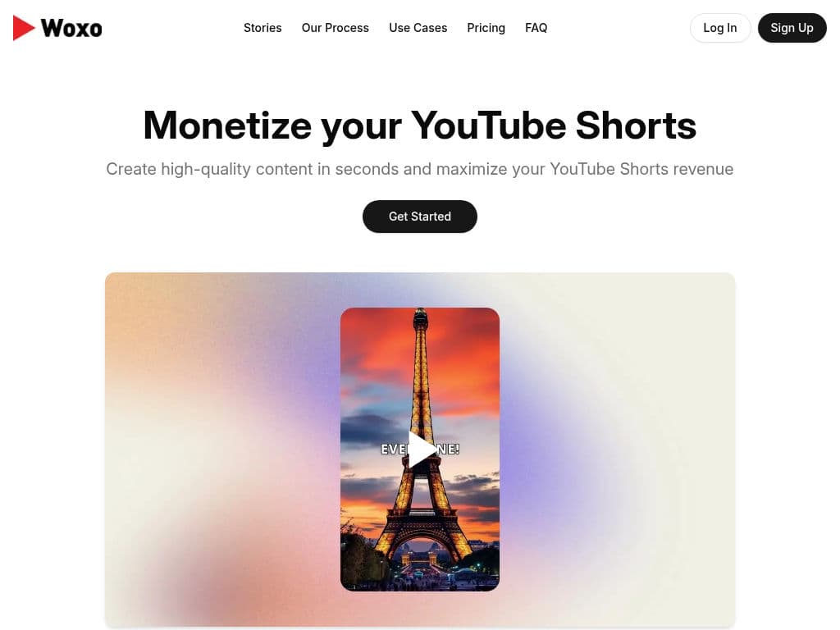The image size is (840, 630).
Task: Click the word 'Shorts' in the headline
Action: point(636,126)
